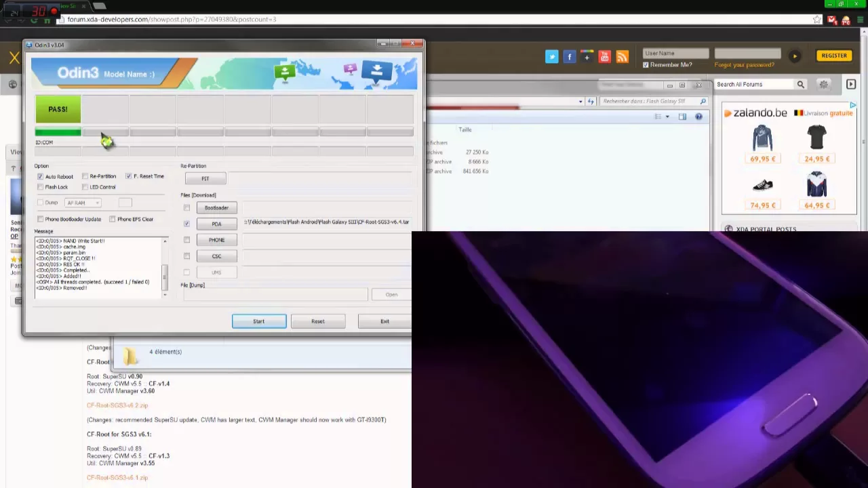
Task: Click the sidebar collapse arrow icon
Action: 851,85
